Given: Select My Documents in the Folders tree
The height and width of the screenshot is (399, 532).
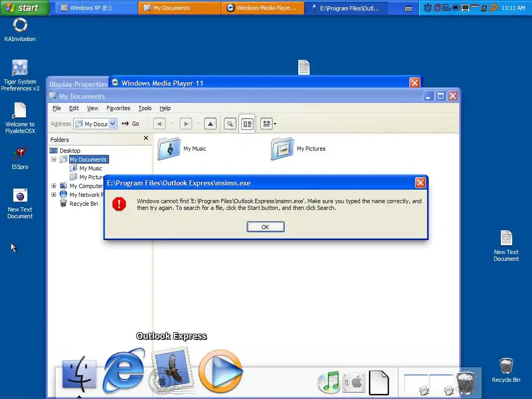Looking at the screenshot, I should tap(89, 159).
